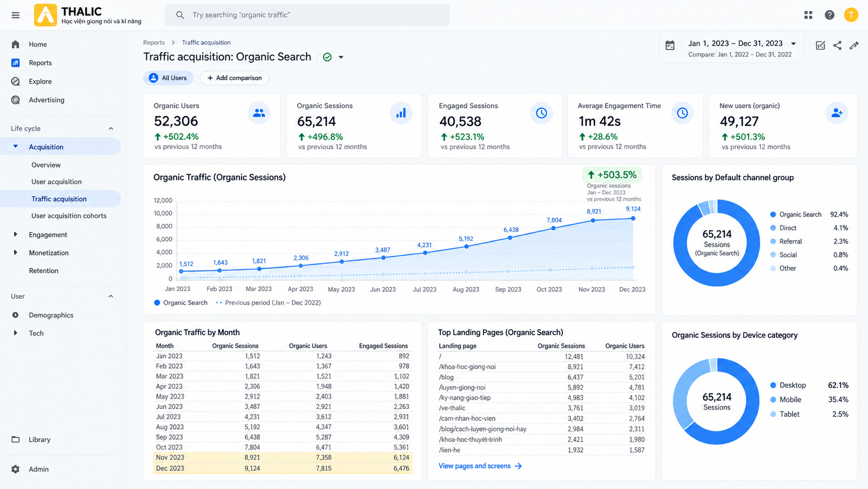Click the Nov 2023 table row
The height and width of the screenshot is (489, 868).
(283, 458)
